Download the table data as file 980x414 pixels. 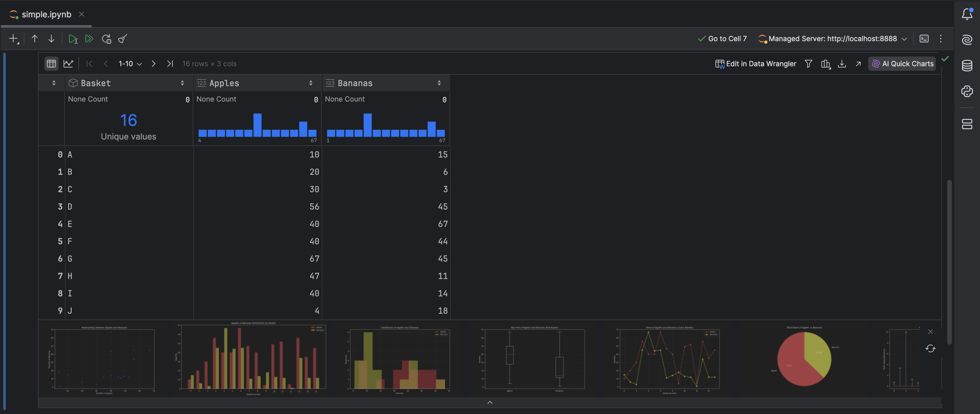(x=842, y=64)
